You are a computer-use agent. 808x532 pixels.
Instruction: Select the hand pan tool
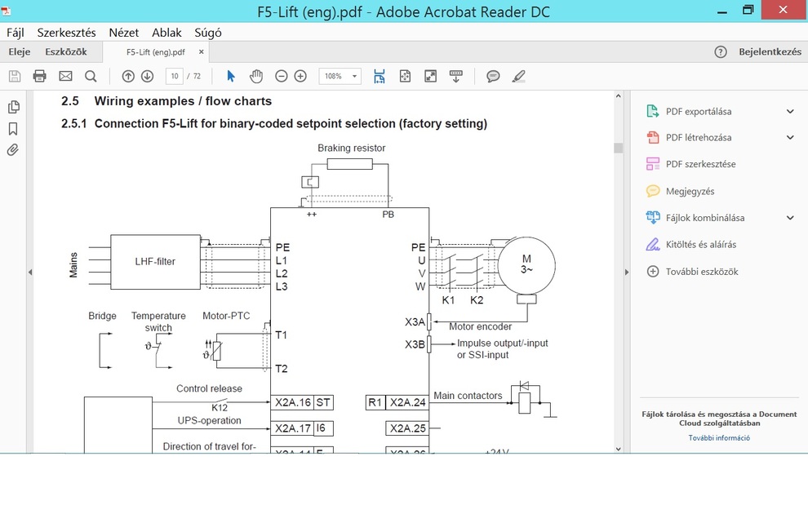(256, 76)
